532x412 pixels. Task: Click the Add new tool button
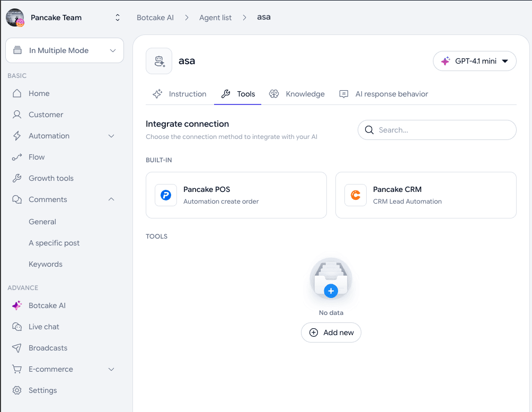click(x=331, y=332)
